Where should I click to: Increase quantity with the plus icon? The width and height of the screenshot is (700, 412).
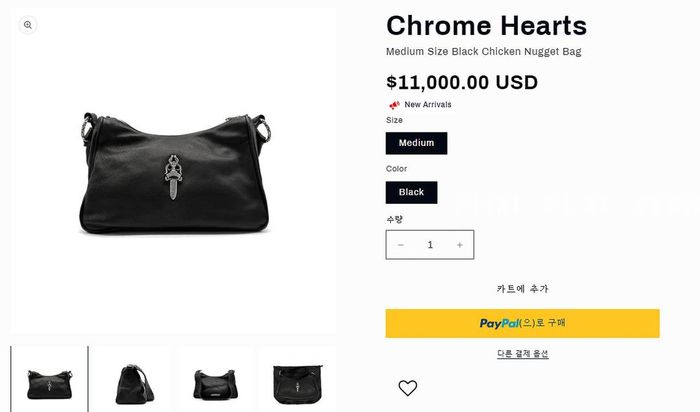(459, 245)
